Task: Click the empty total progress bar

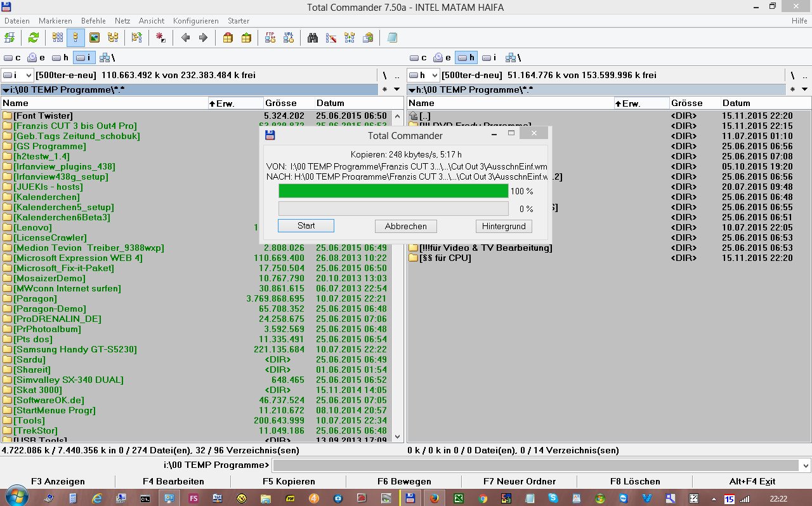Action: pos(393,209)
